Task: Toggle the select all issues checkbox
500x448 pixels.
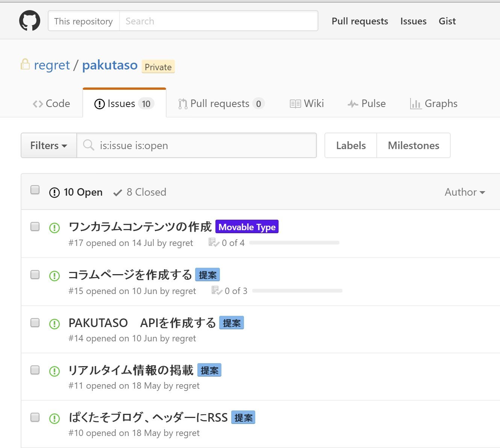Action: point(35,190)
